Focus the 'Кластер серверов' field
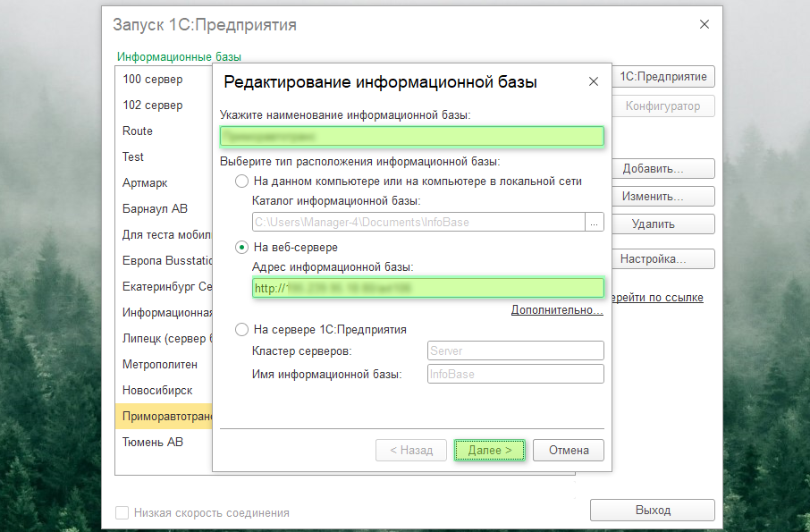The image size is (810, 532). [x=516, y=350]
